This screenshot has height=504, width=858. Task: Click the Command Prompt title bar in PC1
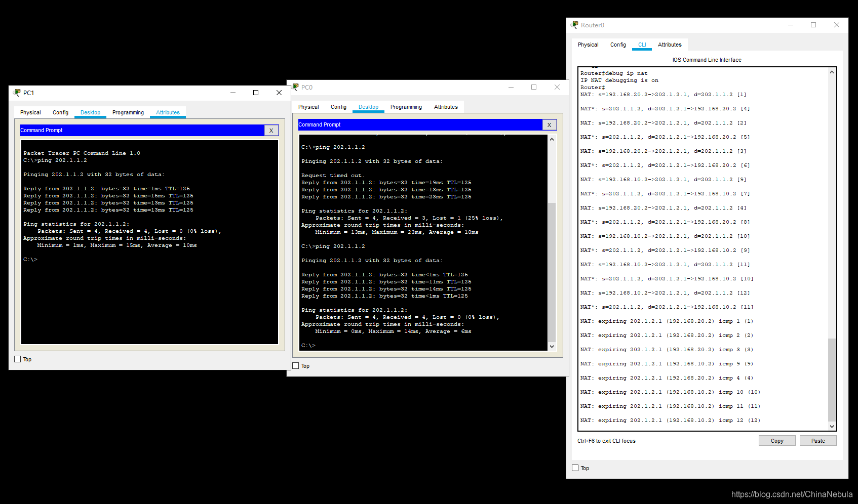click(142, 130)
